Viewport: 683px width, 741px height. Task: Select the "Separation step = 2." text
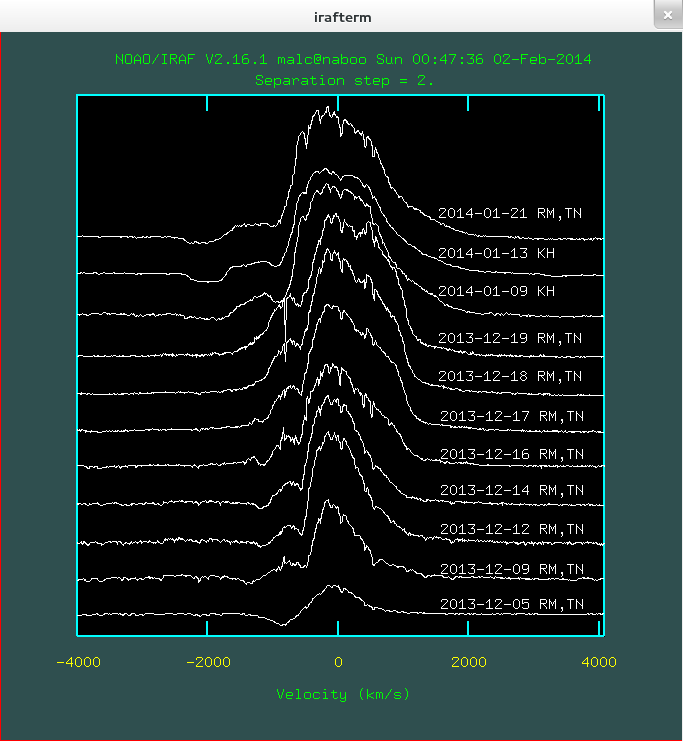click(x=344, y=80)
